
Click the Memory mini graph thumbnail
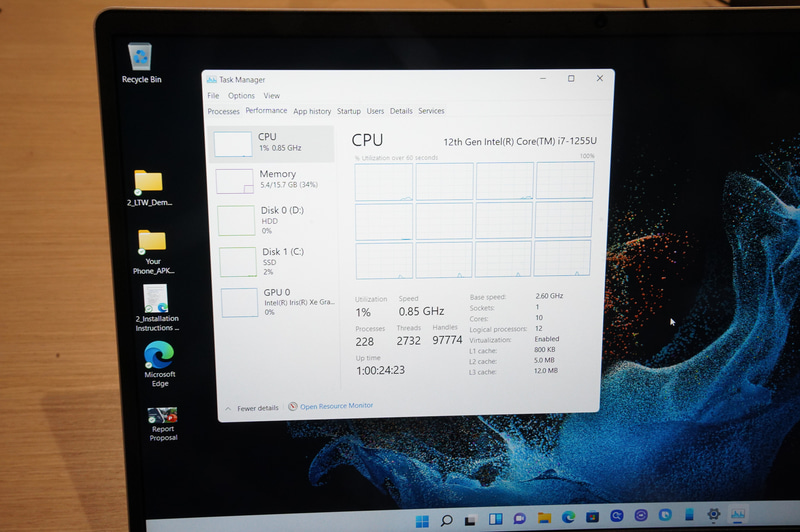click(x=235, y=182)
